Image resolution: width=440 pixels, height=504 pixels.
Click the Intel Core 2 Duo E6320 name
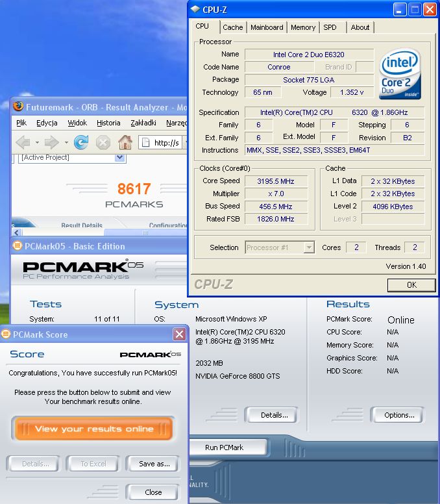pyautogui.click(x=309, y=55)
